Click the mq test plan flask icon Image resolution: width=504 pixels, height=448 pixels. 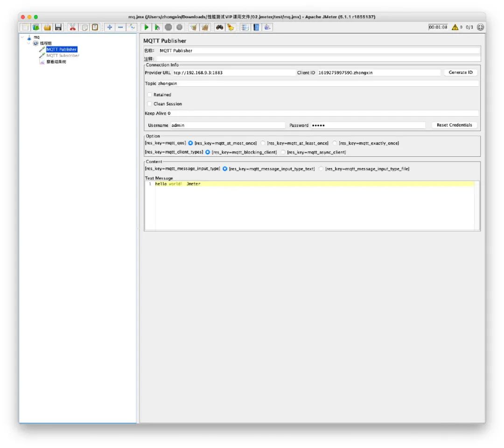[29, 38]
